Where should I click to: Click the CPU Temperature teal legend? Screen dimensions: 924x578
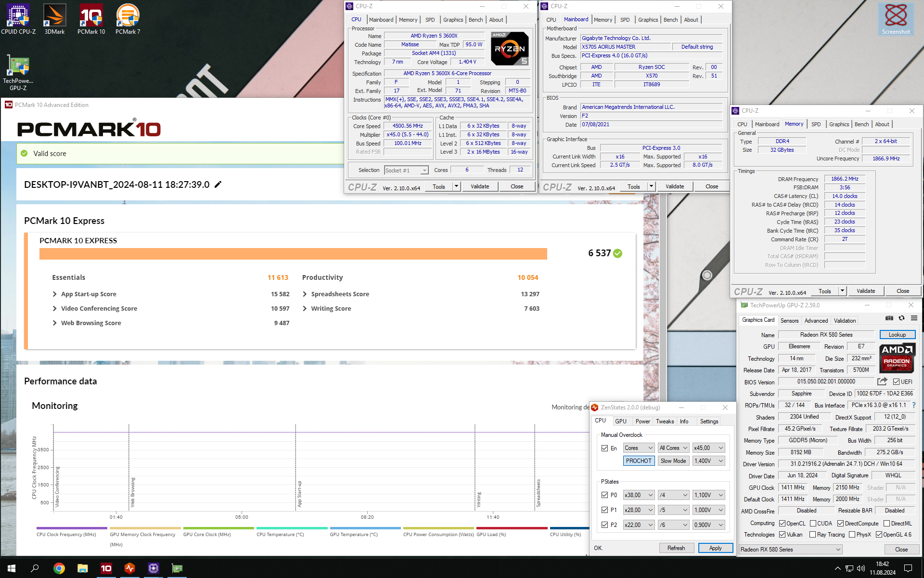click(292, 528)
